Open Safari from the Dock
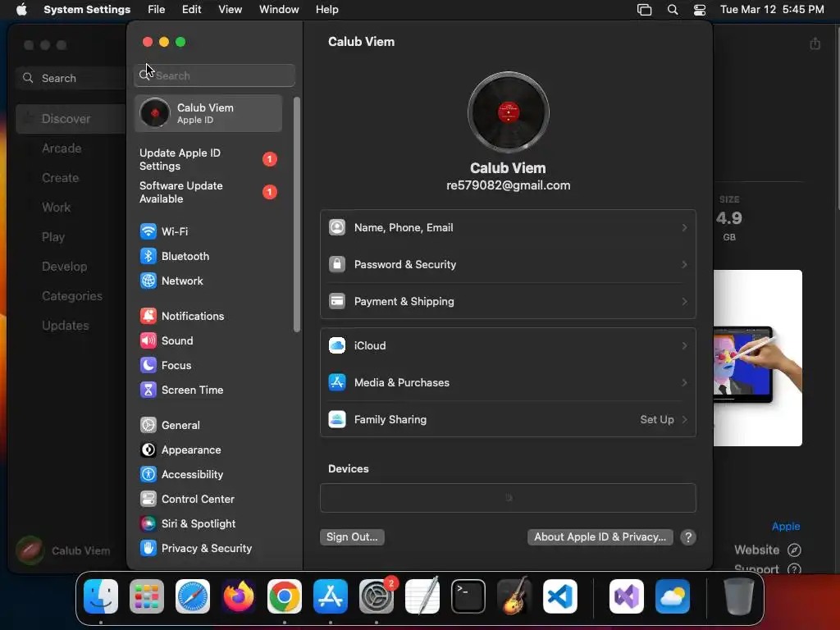Screen dimensions: 840x630 pos(193,596)
